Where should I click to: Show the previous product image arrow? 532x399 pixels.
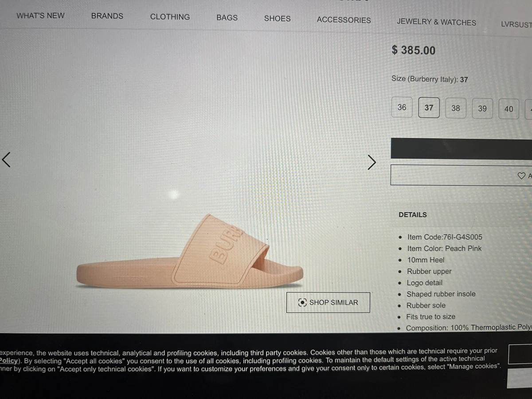click(6, 160)
